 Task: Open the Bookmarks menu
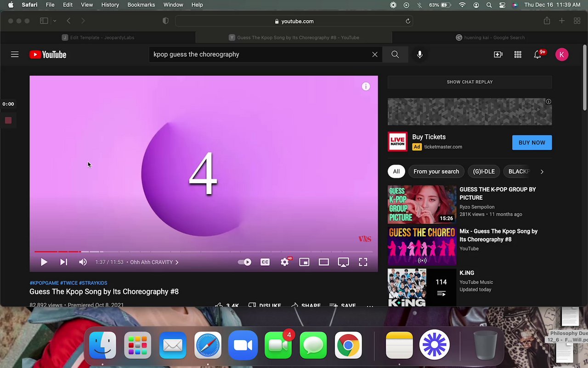tap(141, 5)
